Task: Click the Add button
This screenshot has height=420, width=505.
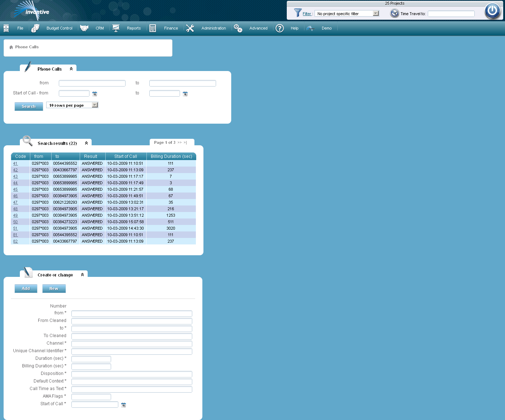Action: click(26, 288)
